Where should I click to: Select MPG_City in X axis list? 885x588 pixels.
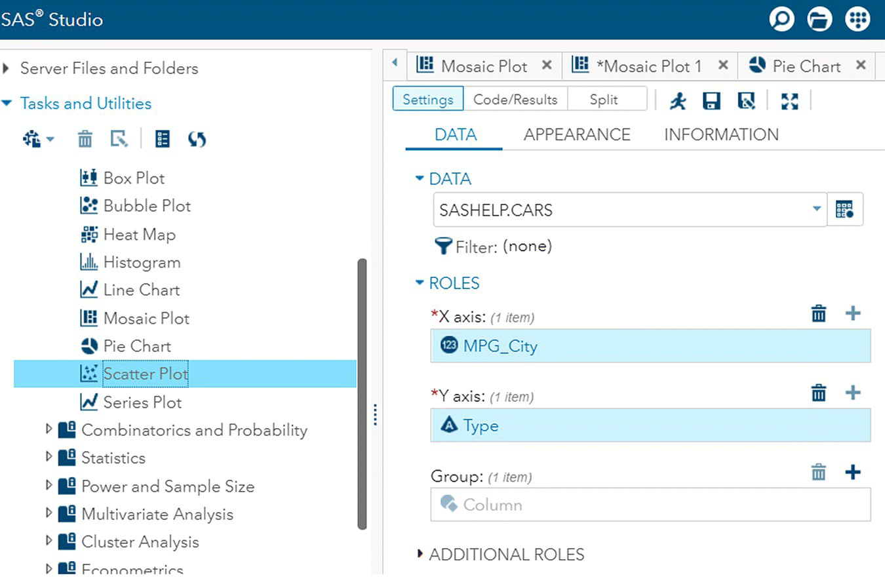tap(650, 345)
